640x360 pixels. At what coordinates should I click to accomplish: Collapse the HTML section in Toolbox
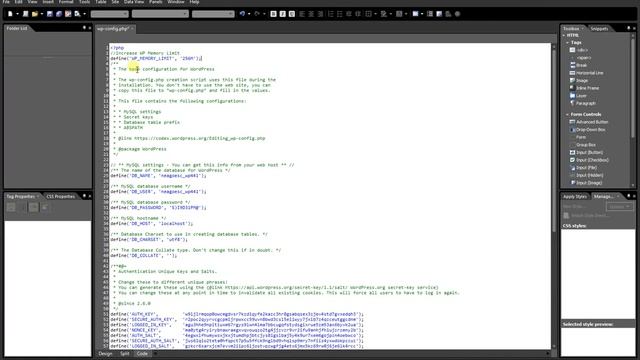point(564,36)
